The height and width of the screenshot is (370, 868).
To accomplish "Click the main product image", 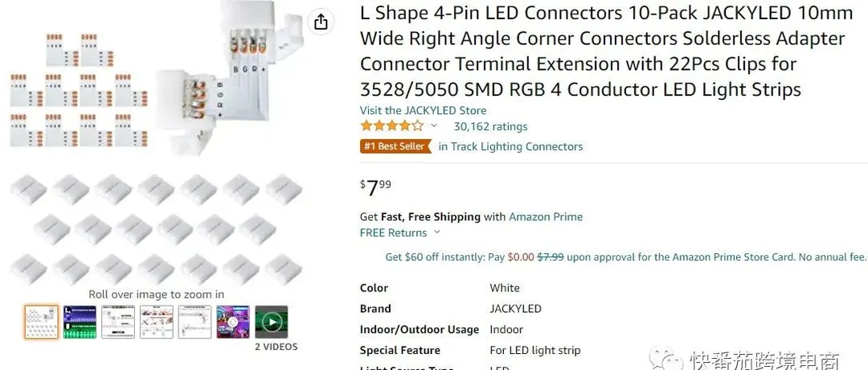I will click(x=157, y=144).
